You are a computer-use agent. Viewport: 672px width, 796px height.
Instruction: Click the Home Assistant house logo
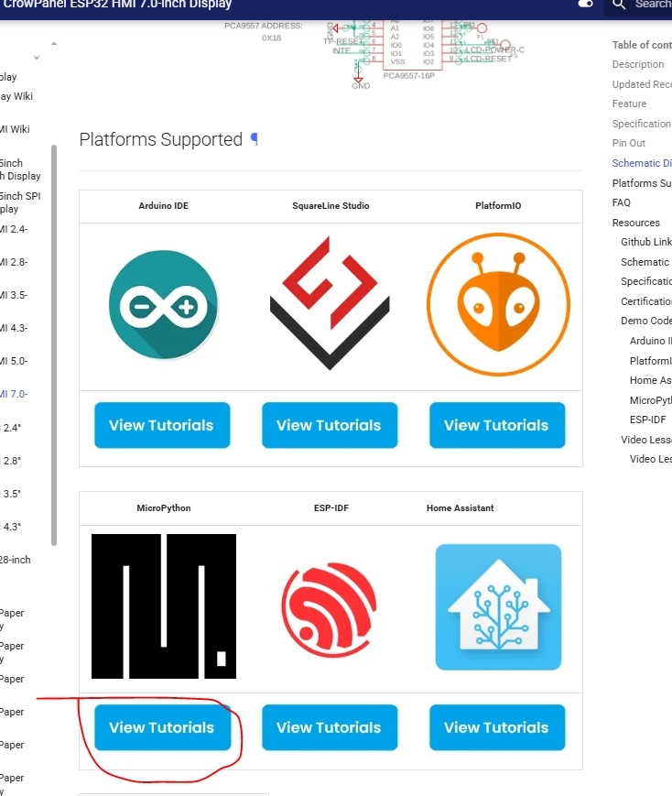pyautogui.click(x=498, y=606)
